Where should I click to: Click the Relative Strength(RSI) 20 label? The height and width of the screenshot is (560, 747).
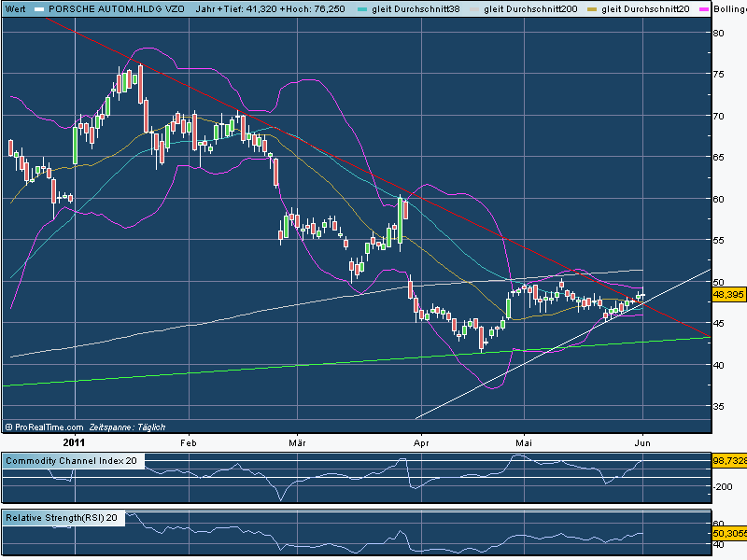(x=62, y=518)
